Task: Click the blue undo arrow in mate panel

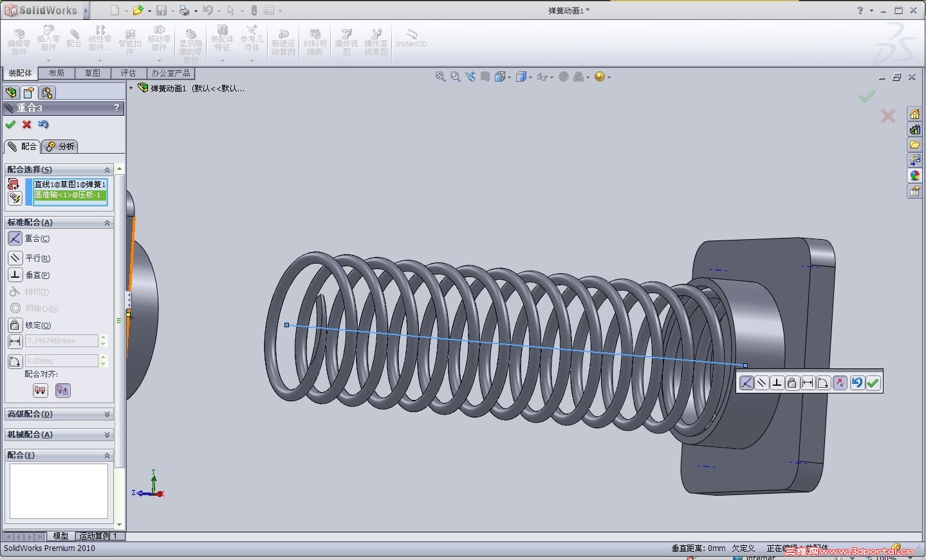Action: pyautogui.click(x=43, y=124)
